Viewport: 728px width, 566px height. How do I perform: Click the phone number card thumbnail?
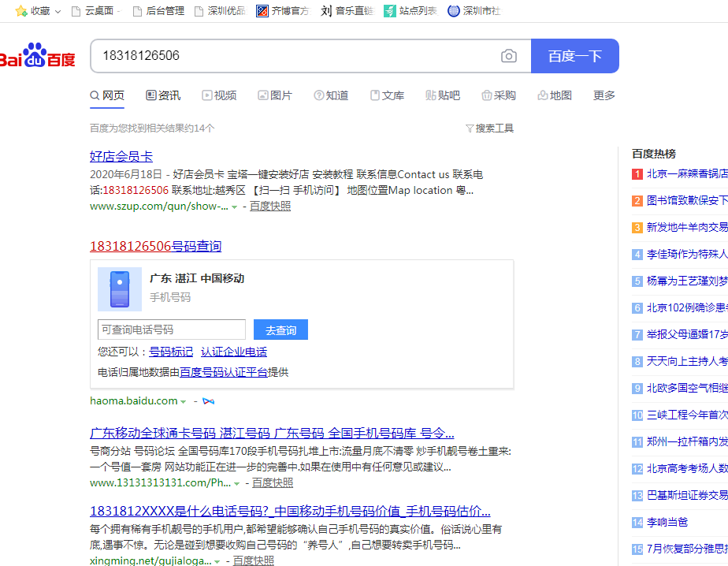tap(120, 289)
